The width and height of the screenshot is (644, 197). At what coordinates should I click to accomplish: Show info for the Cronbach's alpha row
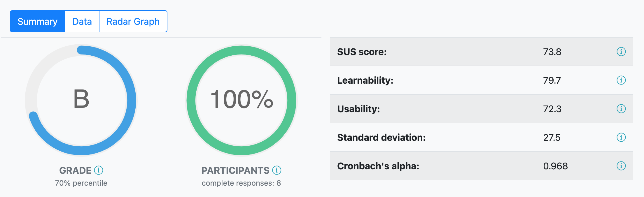(621, 166)
